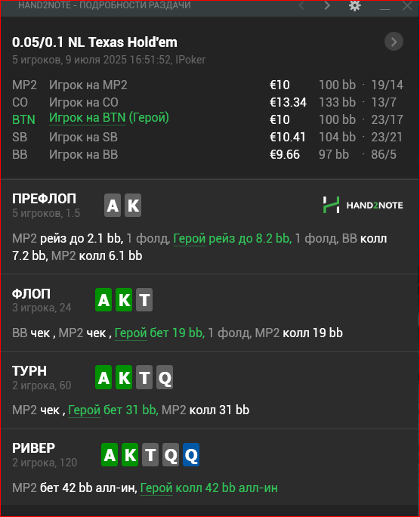Select the Queen card on the turn

pyautogui.click(x=165, y=377)
